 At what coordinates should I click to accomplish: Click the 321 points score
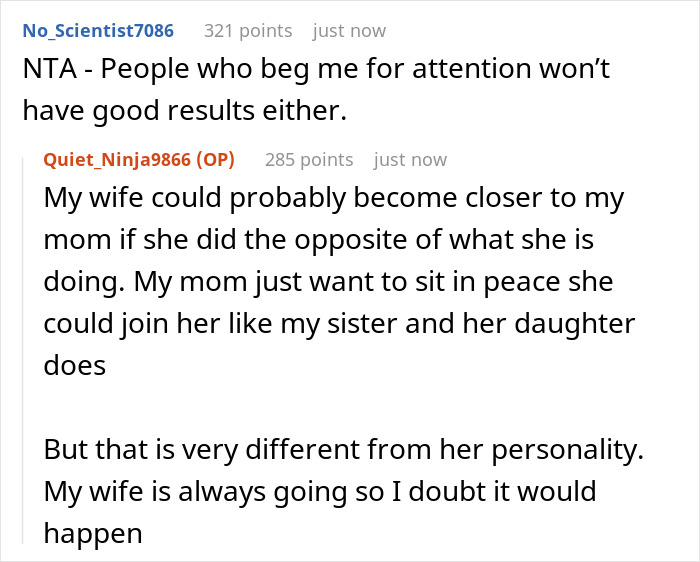point(248,31)
